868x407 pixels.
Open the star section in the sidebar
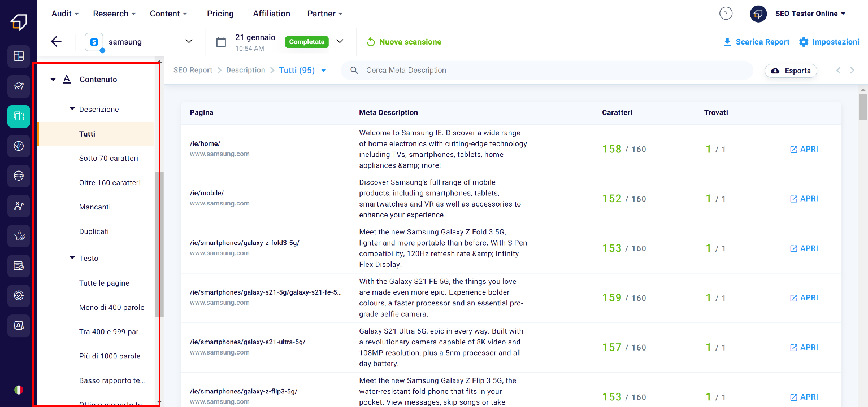pos(18,235)
